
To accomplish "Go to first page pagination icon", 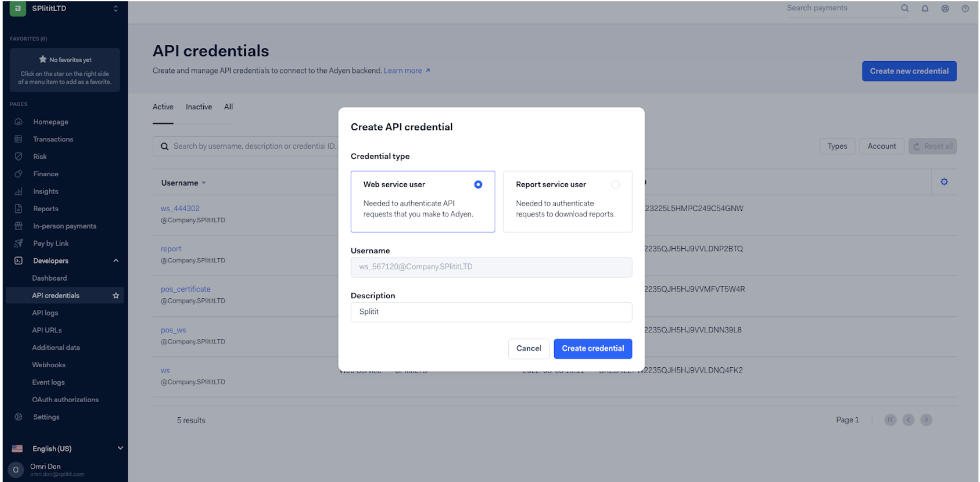I will [890, 420].
